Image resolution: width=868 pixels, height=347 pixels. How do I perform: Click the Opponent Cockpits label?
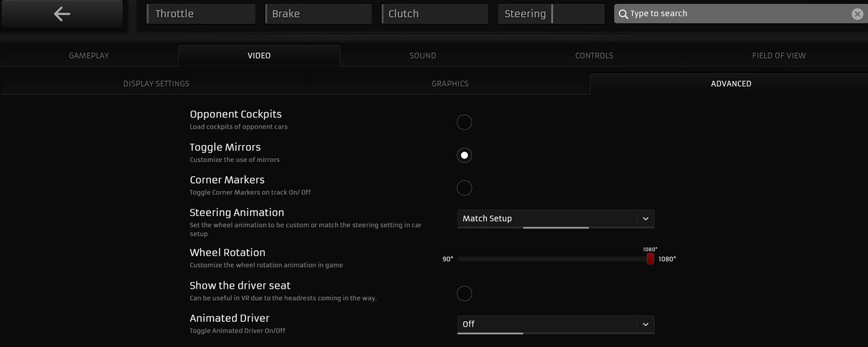point(236,114)
